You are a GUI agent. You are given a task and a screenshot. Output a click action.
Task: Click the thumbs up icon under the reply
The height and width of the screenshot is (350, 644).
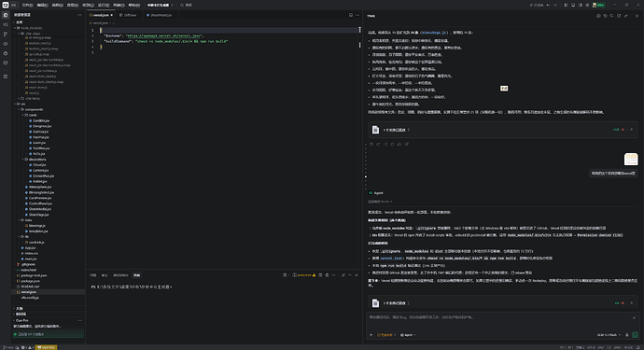(399, 144)
